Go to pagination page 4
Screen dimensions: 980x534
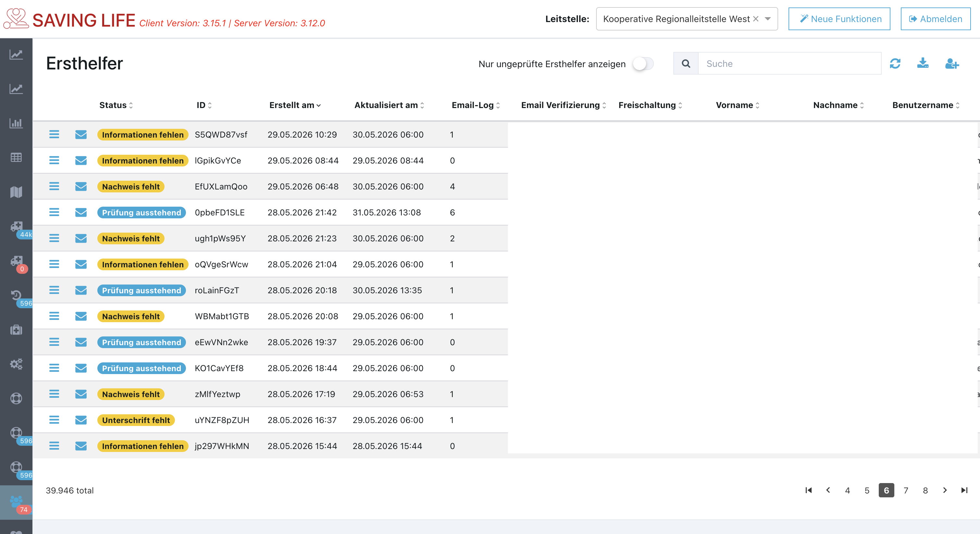pos(847,490)
